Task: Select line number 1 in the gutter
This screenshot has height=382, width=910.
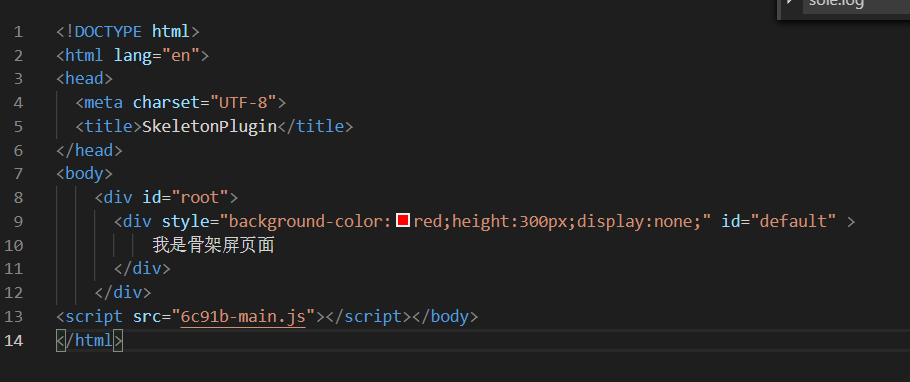Action: click(19, 31)
